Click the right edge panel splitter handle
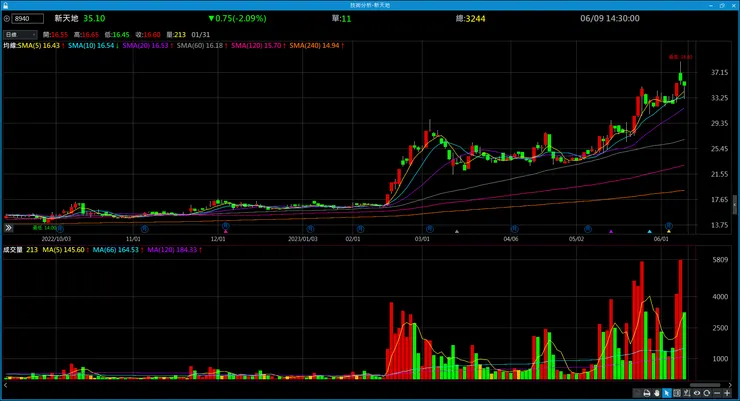Image resolution: width=740 pixels, height=401 pixels. [734, 205]
